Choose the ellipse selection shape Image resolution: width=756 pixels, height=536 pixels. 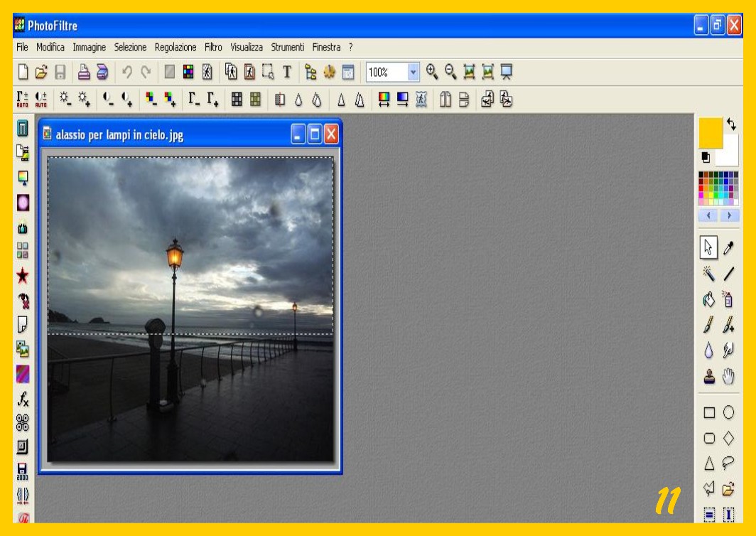(x=728, y=412)
